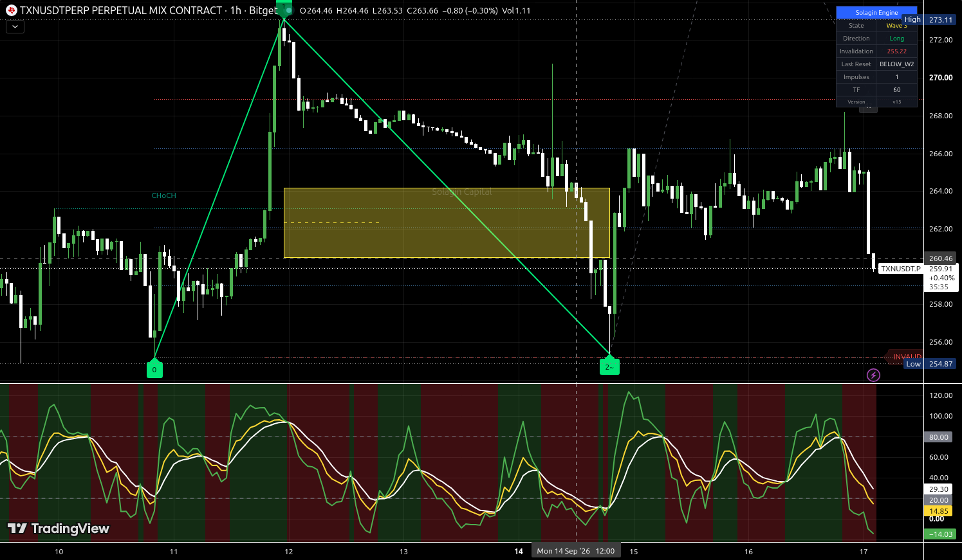Click the 264.00 price axis level
The height and width of the screenshot is (560, 962).
coord(941,191)
